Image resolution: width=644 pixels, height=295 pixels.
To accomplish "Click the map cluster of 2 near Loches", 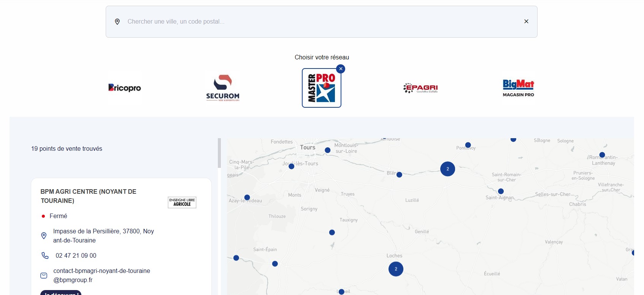I will [396, 269].
